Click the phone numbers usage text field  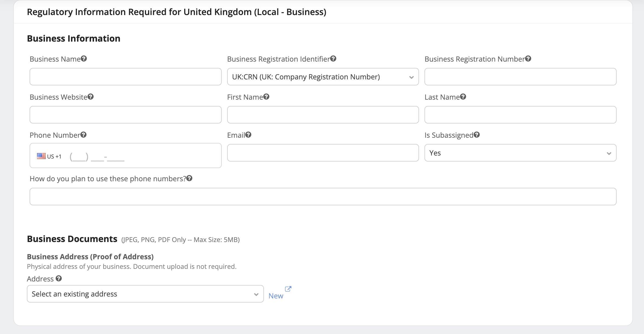pos(323,197)
